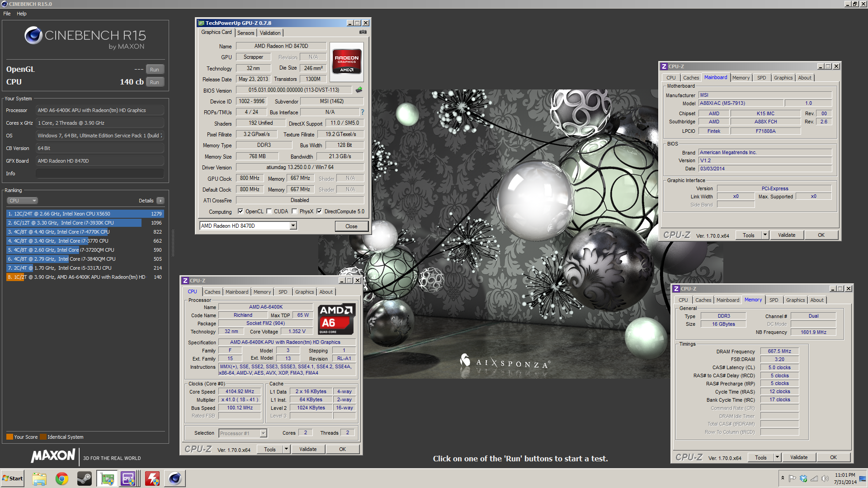Switch to the GPU-Z taskbar icon
This screenshot has height=488, width=868.
pos(107,479)
